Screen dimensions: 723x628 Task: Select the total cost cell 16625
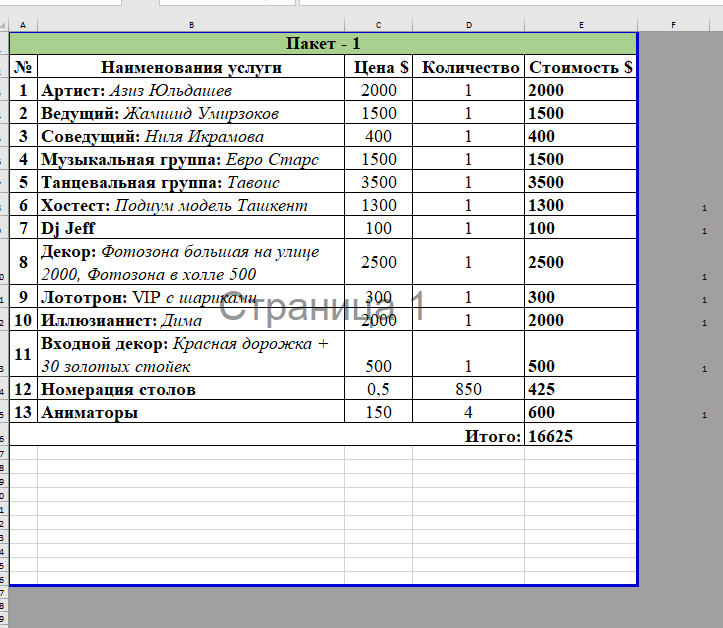pyautogui.click(x=581, y=435)
